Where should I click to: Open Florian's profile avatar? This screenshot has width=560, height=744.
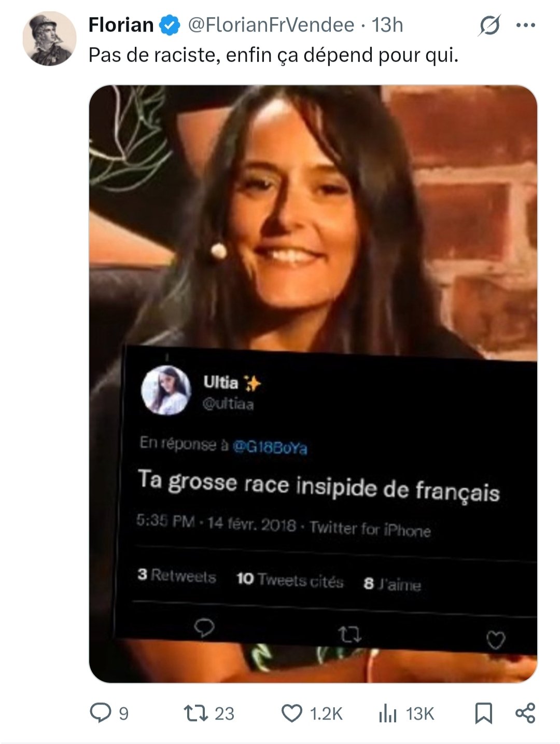click(49, 38)
